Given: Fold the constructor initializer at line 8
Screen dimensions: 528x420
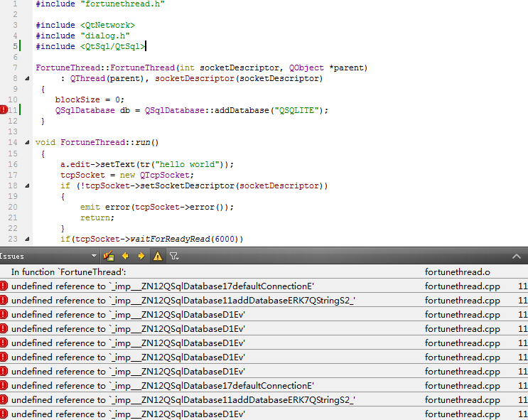Looking at the screenshot, I should (27, 78).
